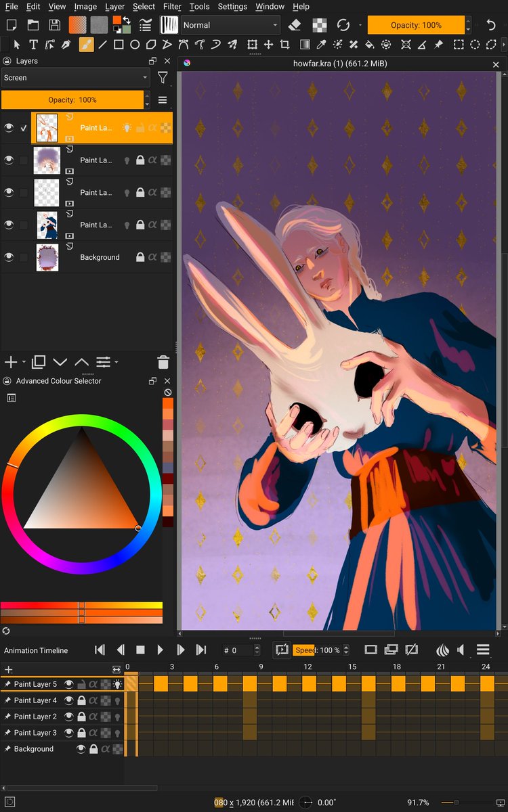The image size is (508, 812).
Task: Open an existing file with folder icon
Action: pyautogui.click(x=33, y=25)
